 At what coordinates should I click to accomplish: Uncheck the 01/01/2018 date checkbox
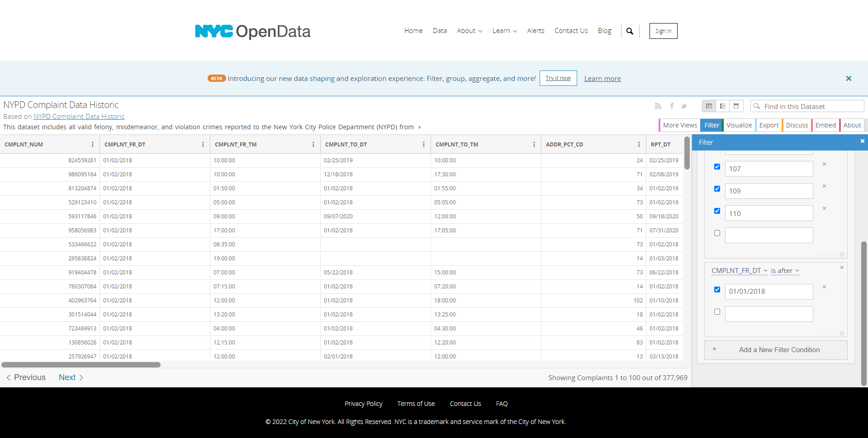coord(717,290)
